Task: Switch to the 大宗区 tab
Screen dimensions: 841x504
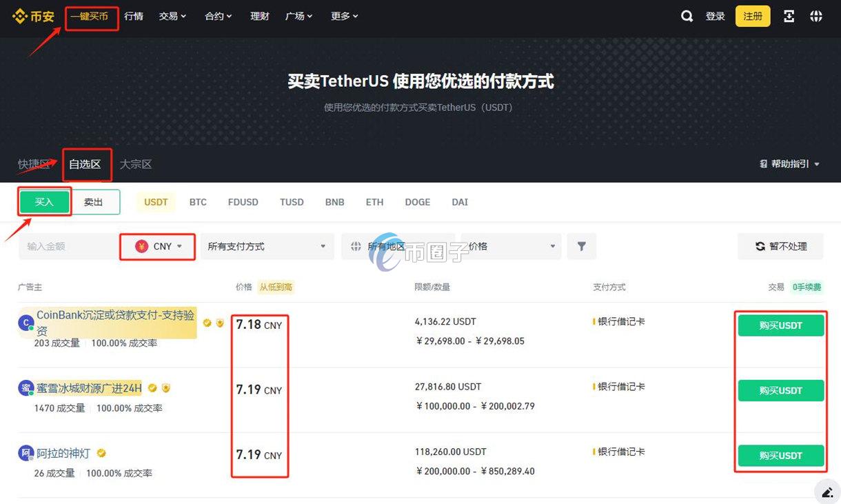Action: [135, 164]
